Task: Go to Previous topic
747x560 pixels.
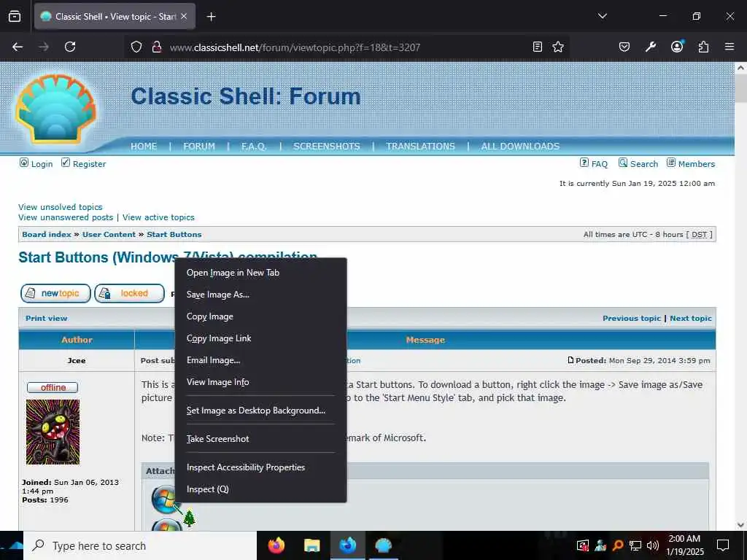Action: pos(632,318)
